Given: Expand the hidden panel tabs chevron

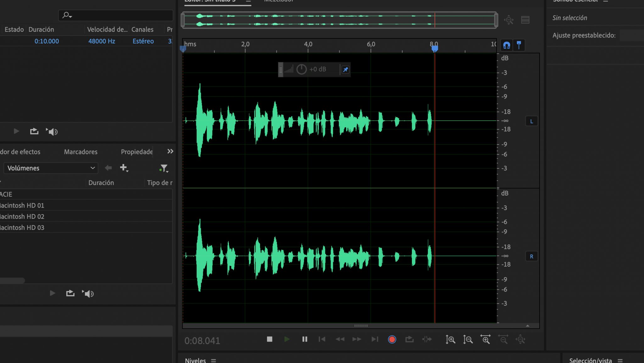Looking at the screenshot, I should click(170, 151).
